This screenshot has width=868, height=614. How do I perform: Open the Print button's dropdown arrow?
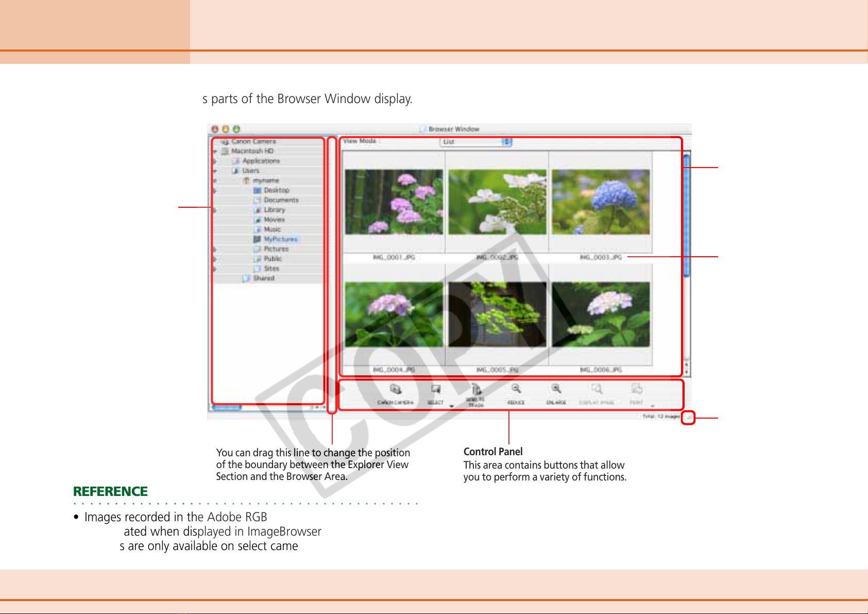click(x=652, y=406)
